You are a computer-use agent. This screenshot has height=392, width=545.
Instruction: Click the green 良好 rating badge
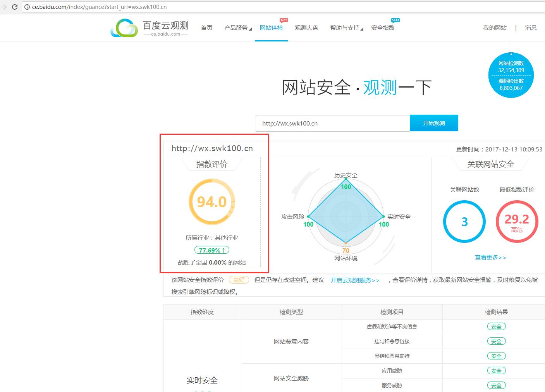(x=239, y=280)
